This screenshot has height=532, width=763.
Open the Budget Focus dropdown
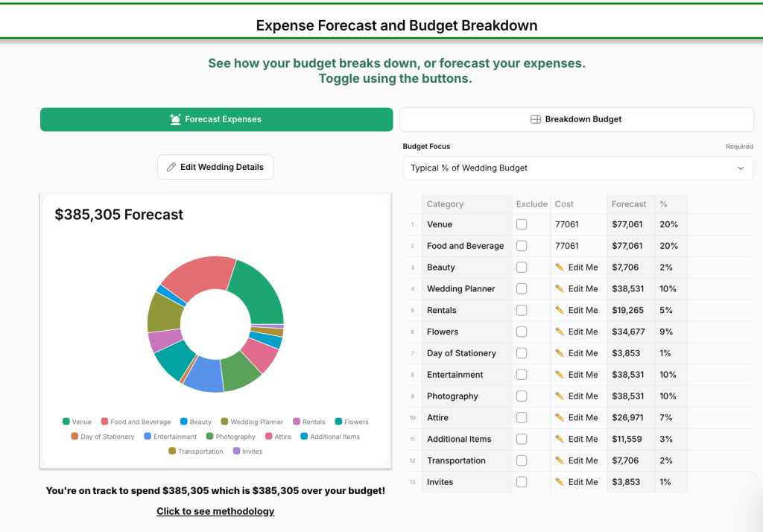577,168
